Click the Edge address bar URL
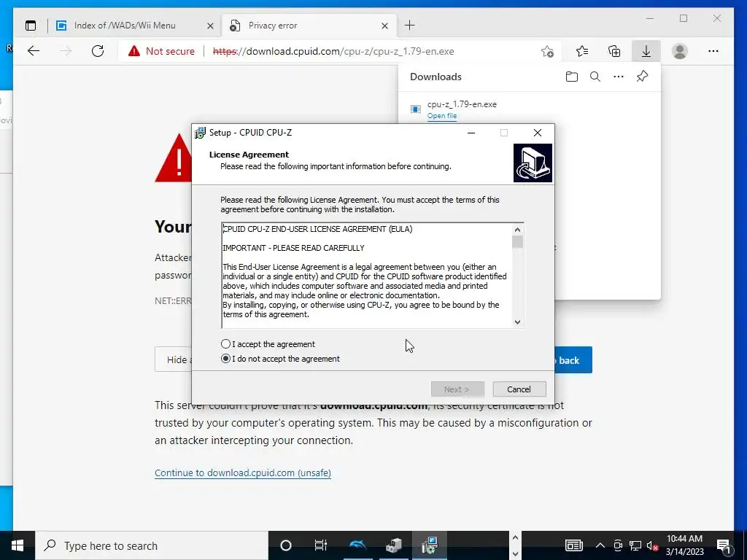 point(333,51)
